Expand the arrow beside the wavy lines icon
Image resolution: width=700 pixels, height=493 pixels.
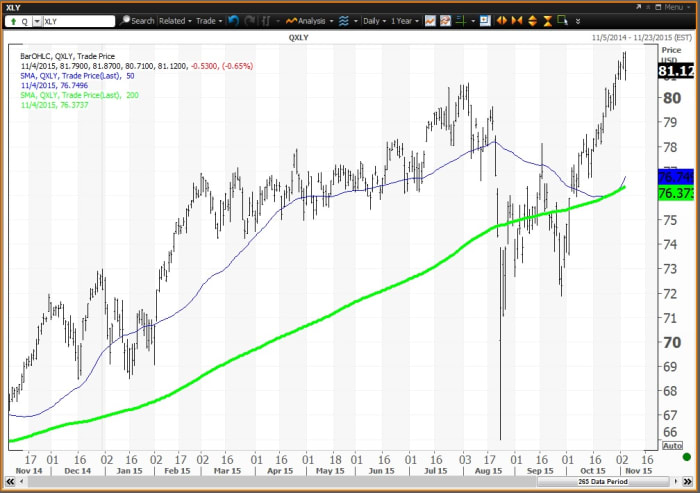(x=356, y=21)
